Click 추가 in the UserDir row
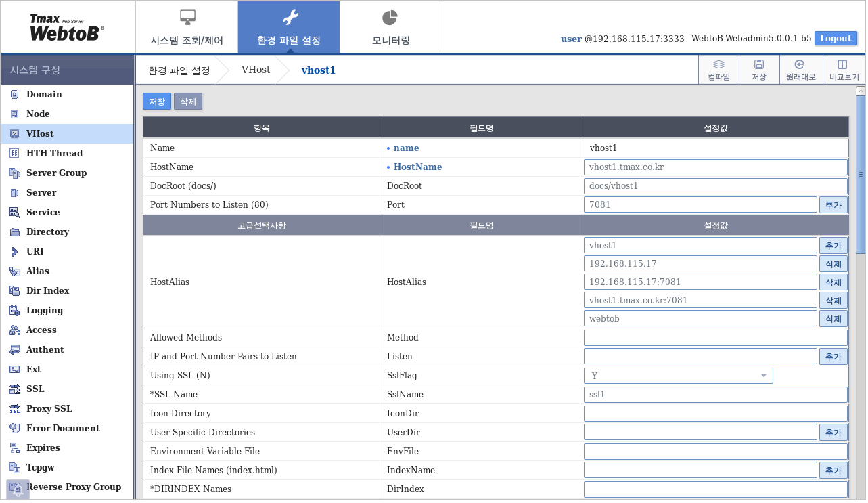868x503 pixels. coord(833,433)
